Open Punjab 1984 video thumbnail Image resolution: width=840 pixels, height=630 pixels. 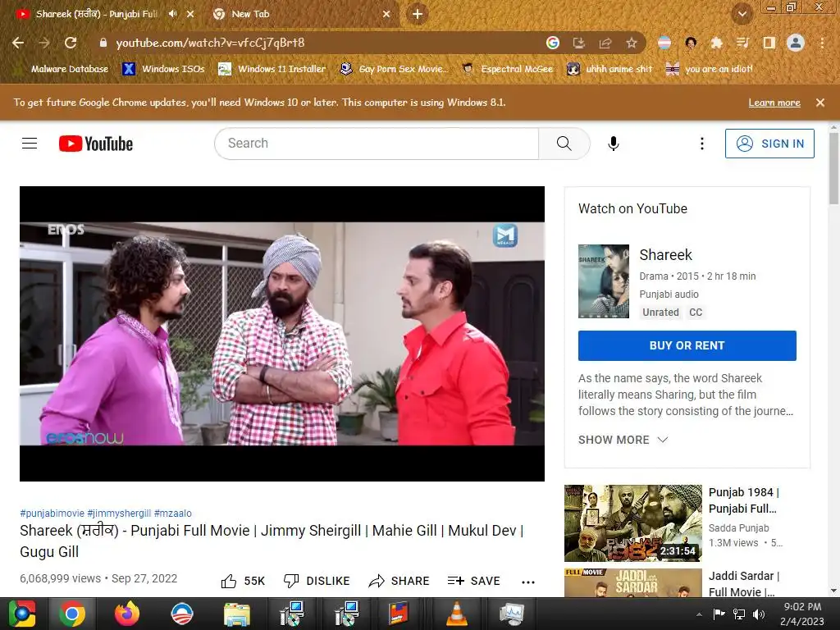click(633, 523)
